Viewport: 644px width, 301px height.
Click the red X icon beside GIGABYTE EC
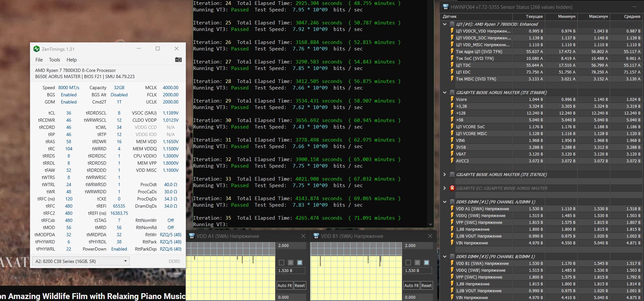[452, 188]
